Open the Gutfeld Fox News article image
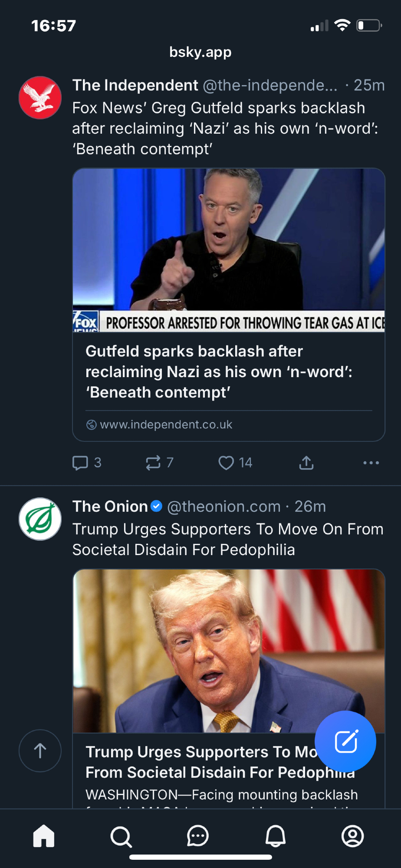This screenshot has width=401, height=868. click(229, 250)
